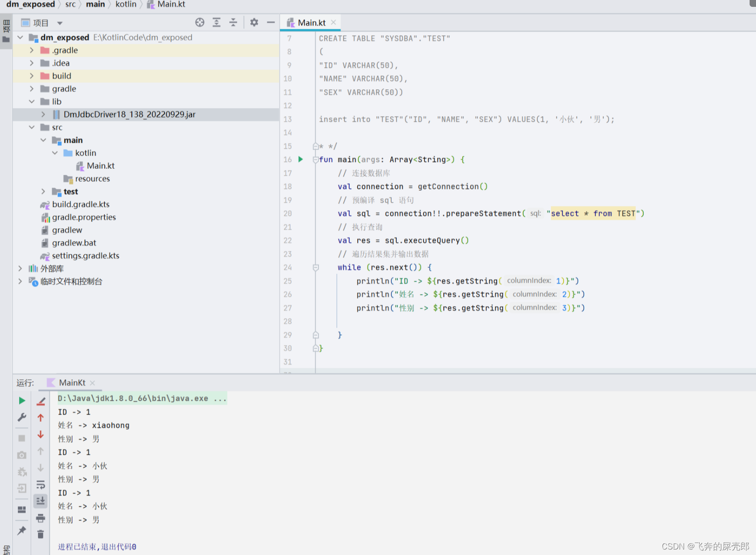Clear console with trash icon
Viewport: 756px width, 555px height.
click(x=41, y=534)
